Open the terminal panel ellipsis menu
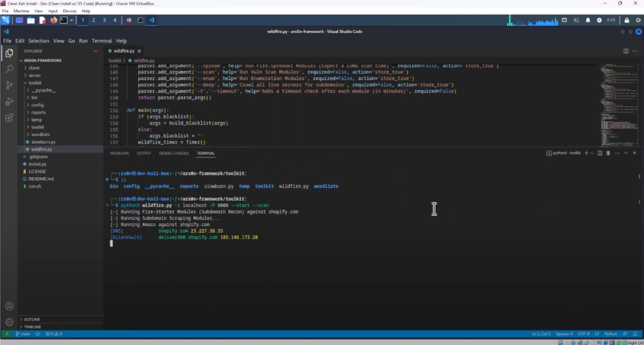Screen dimensions: 644x345 click(617, 153)
